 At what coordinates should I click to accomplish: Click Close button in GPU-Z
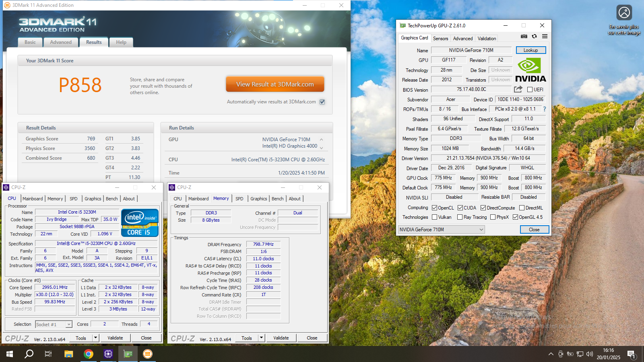tap(534, 230)
